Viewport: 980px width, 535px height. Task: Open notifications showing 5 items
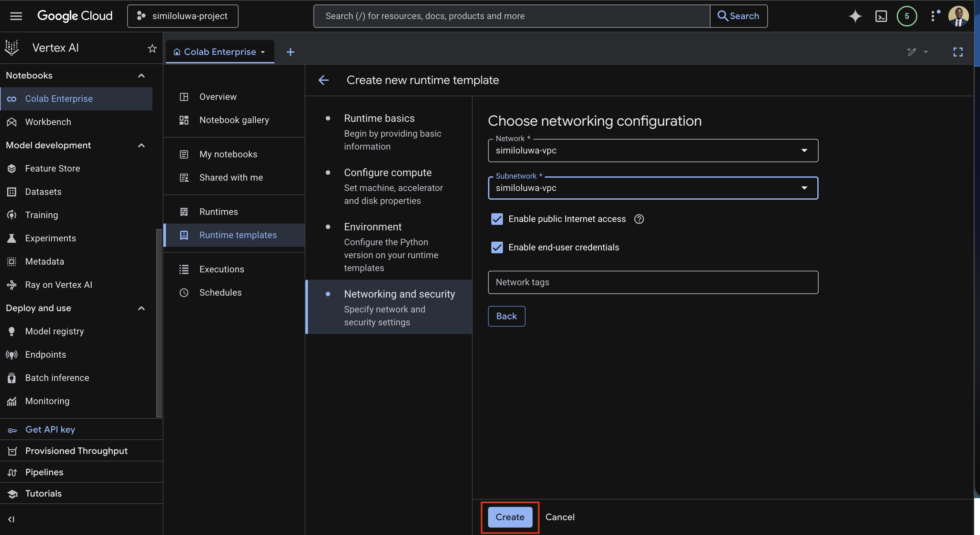point(907,16)
